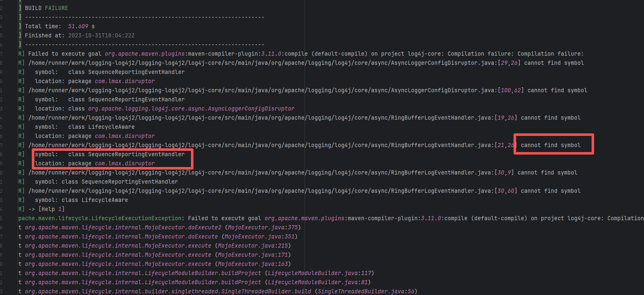The image size is (644, 295).
Task: Click the BUILD FAILURE text line
Action: (46, 8)
